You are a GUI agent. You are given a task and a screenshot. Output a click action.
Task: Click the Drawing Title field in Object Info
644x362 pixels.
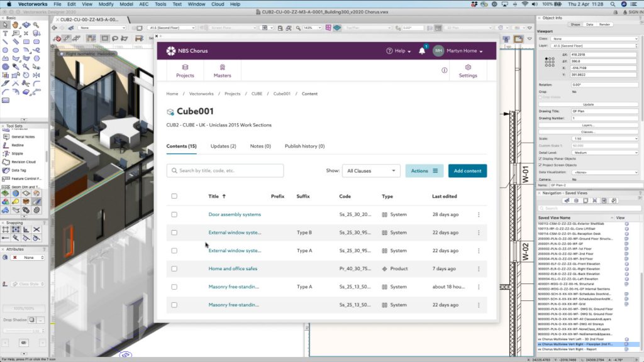[x=604, y=111]
